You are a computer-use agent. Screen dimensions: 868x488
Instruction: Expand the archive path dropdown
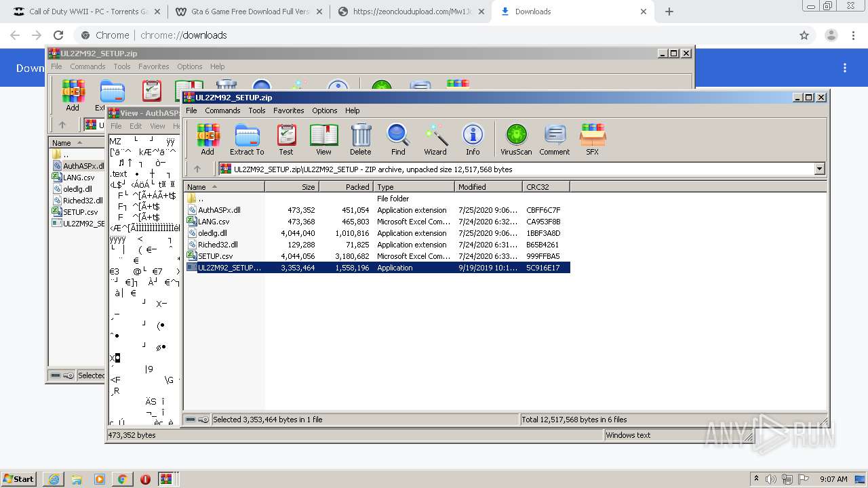tap(819, 169)
